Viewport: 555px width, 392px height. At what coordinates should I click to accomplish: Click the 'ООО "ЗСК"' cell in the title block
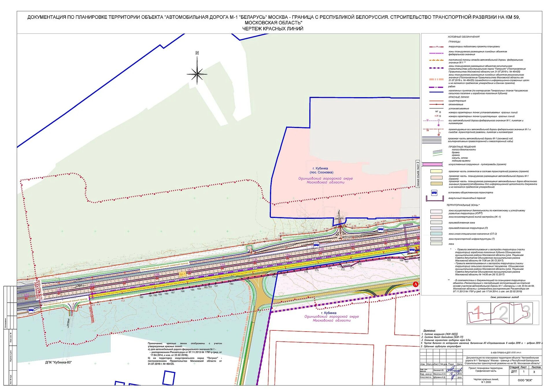(x=525, y=380)
